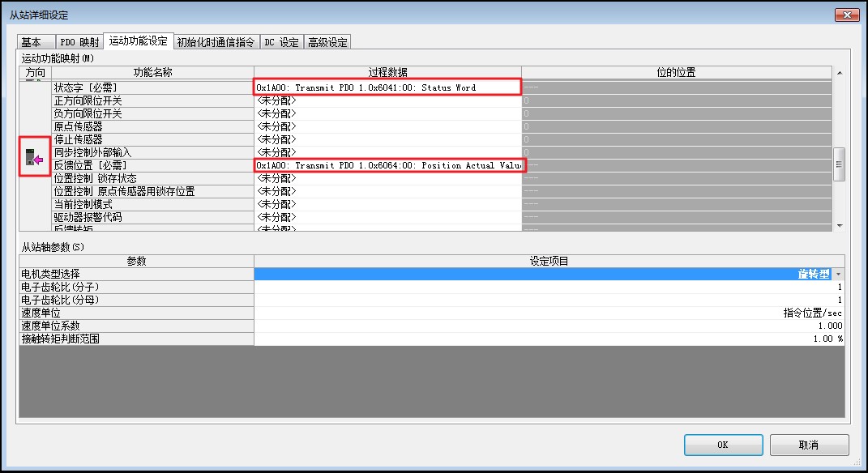
Task: Edit the 接触转矩判断范围 value
Action: (x=548, y=339)
